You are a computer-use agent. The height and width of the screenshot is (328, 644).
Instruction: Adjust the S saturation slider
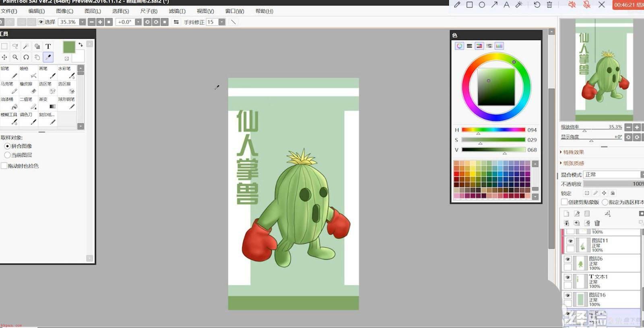pyautogui.click(x=493, y=140)
